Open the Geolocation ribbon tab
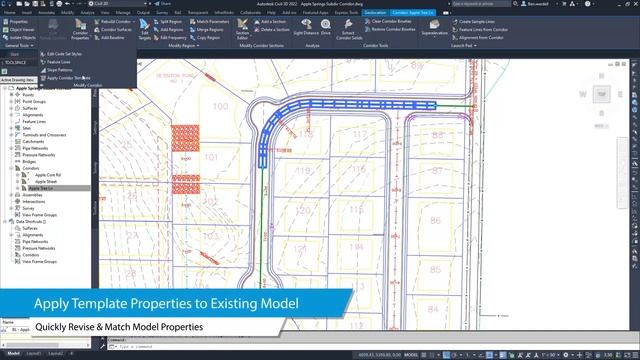 (375, 13)
